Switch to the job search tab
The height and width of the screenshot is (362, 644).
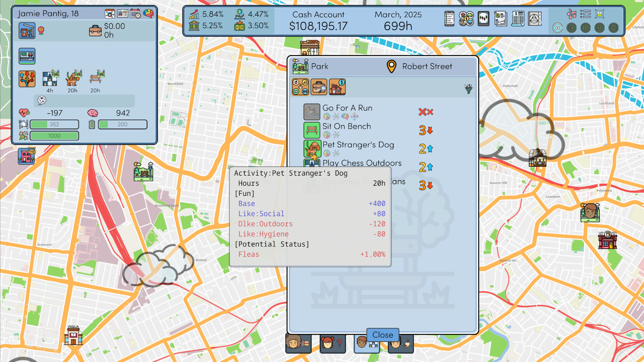tap(319, 87)
